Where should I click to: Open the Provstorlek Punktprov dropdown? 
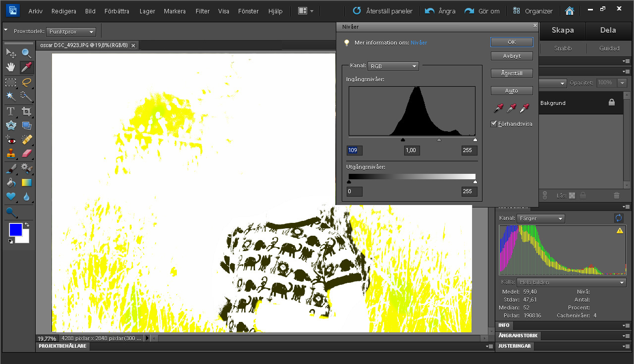pyautogui.click(x=71, y=32)
